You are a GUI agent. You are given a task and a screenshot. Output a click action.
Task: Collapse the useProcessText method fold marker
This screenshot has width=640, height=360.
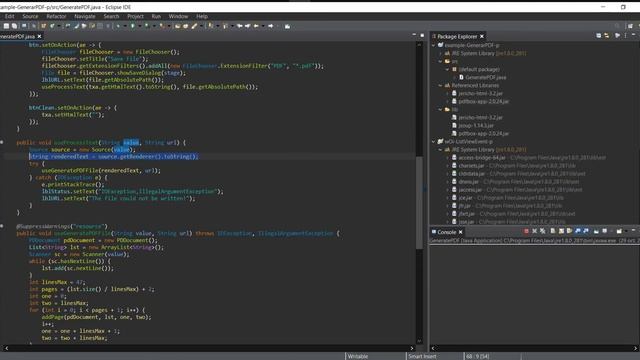2,142
